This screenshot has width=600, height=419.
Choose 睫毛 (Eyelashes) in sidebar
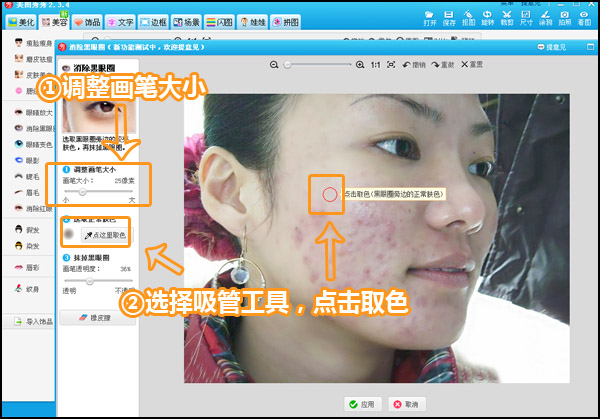tap(27, 176)
